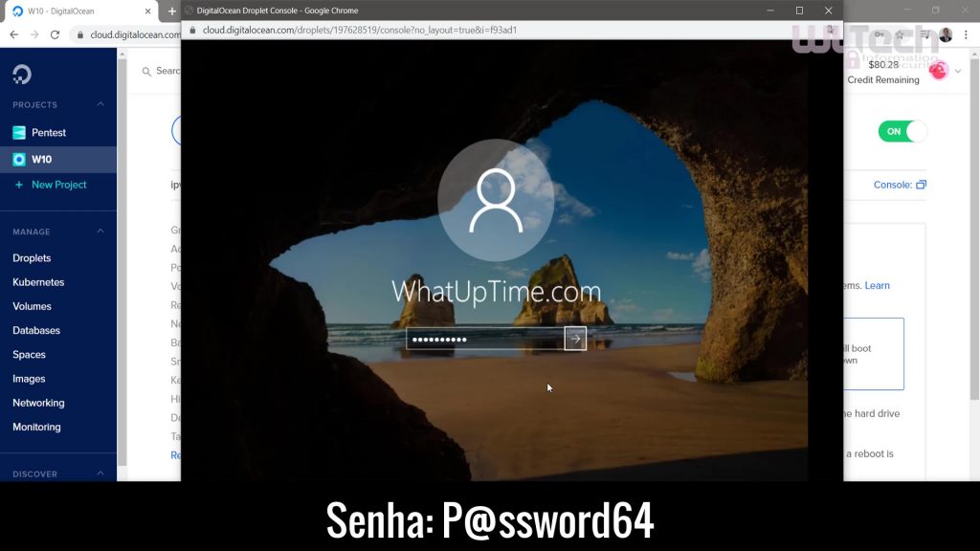Click the console window address bar URL
Screen dimensions: 980x551
360,30
